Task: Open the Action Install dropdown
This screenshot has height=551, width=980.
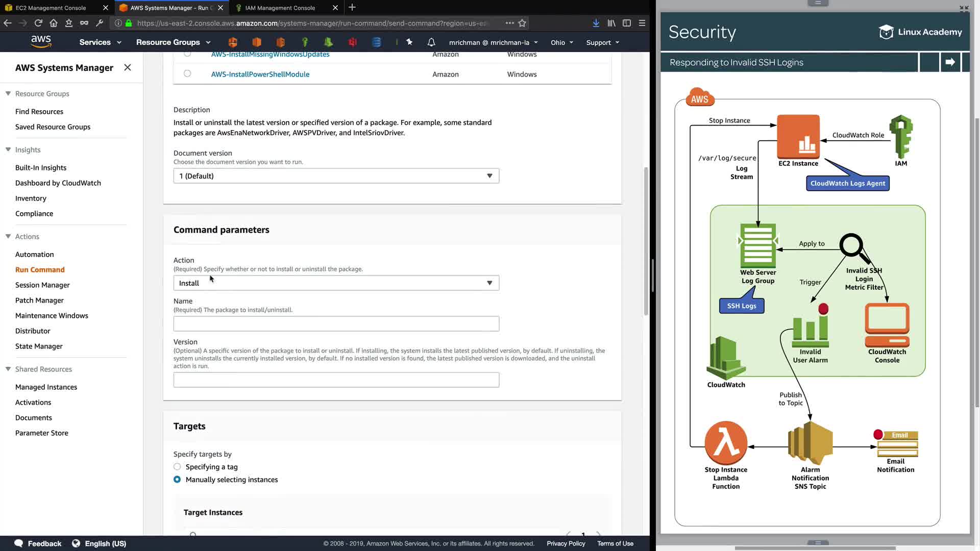Action: (336, 283)
